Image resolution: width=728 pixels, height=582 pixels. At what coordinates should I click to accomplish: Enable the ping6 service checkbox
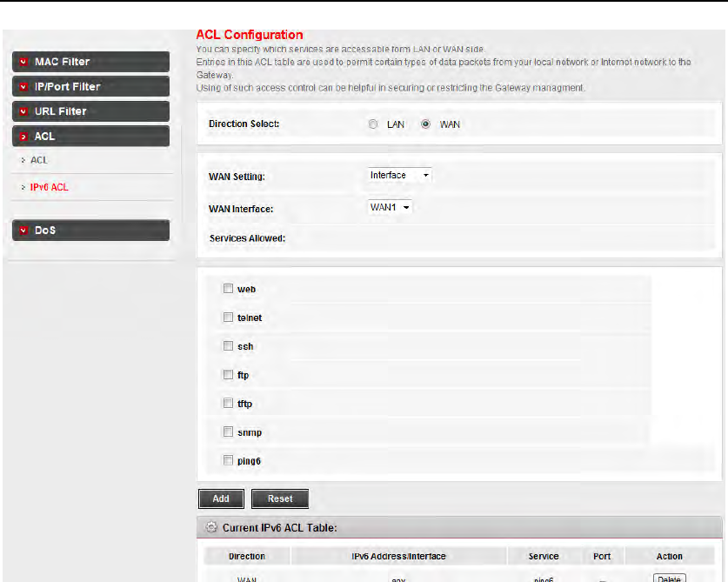(x=228, y=460)
